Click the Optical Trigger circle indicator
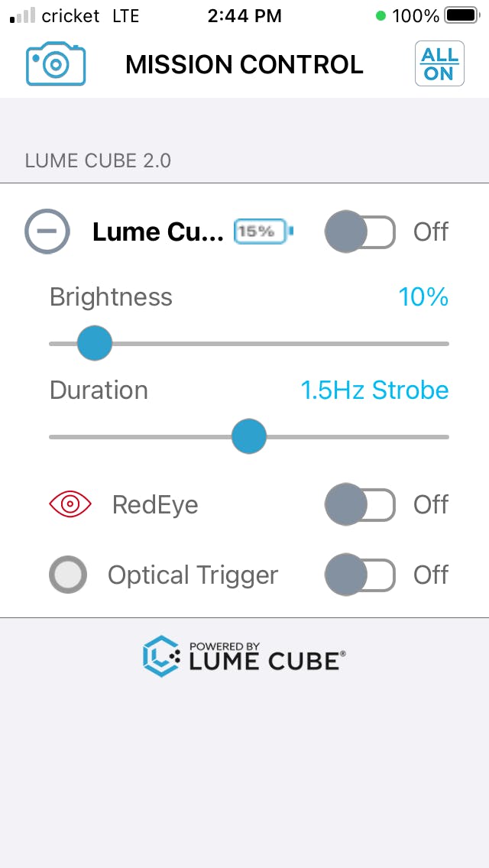 [x=68, y=575]
